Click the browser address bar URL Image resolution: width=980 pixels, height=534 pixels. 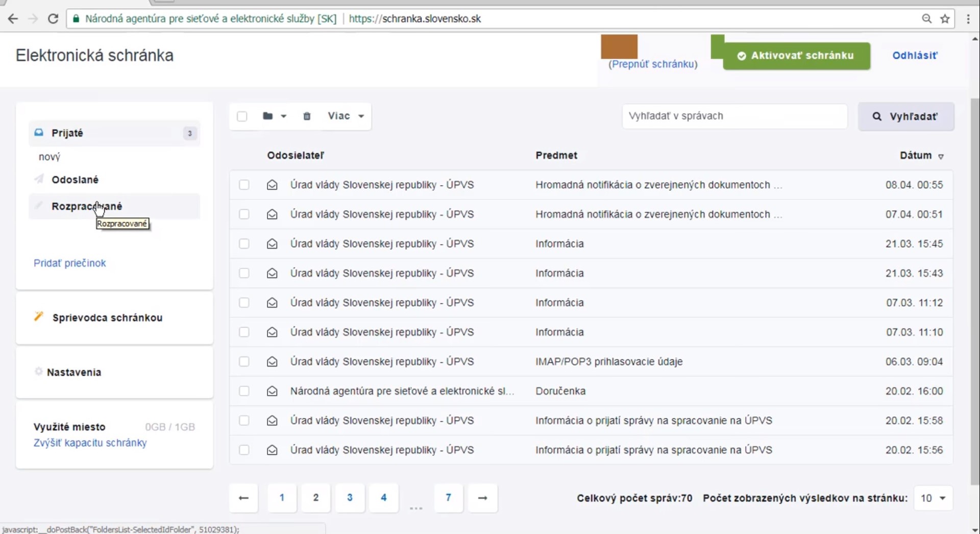[x=414, y=19]
